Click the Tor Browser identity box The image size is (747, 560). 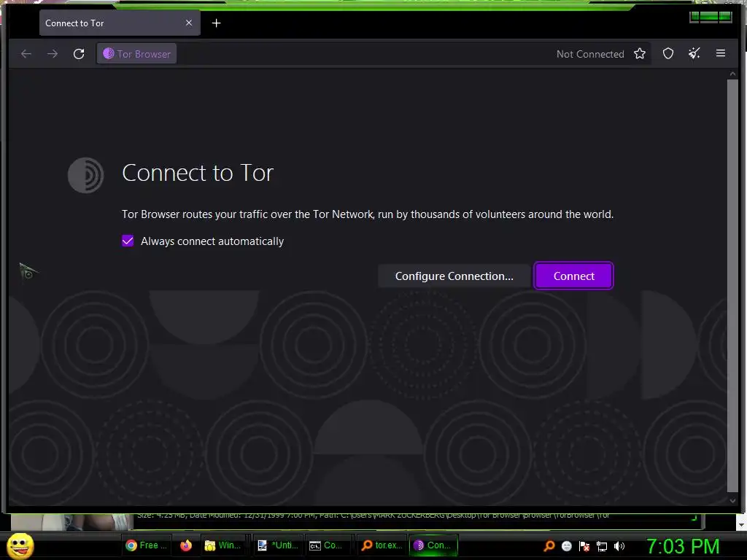tap(136, 54)
